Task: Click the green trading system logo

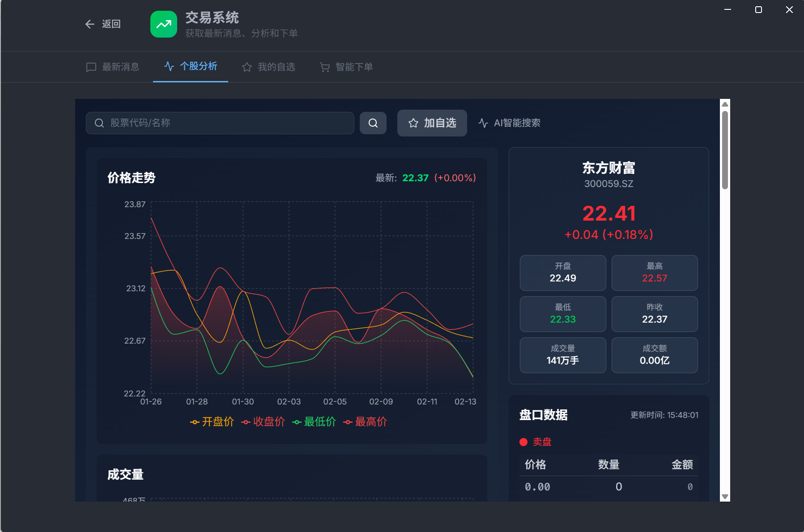Action: point(164,24)
